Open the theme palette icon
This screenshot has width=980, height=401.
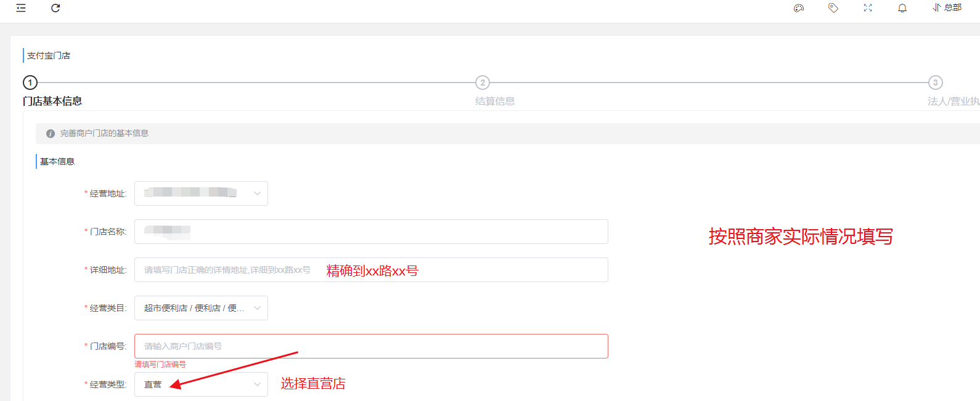[x=799, y=8]
